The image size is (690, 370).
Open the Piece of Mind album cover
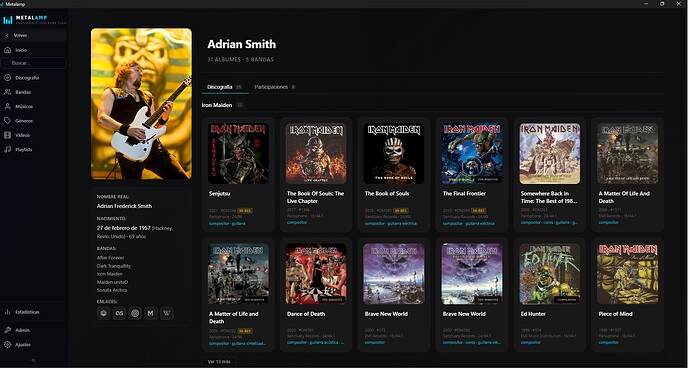[x=628, y=274]
